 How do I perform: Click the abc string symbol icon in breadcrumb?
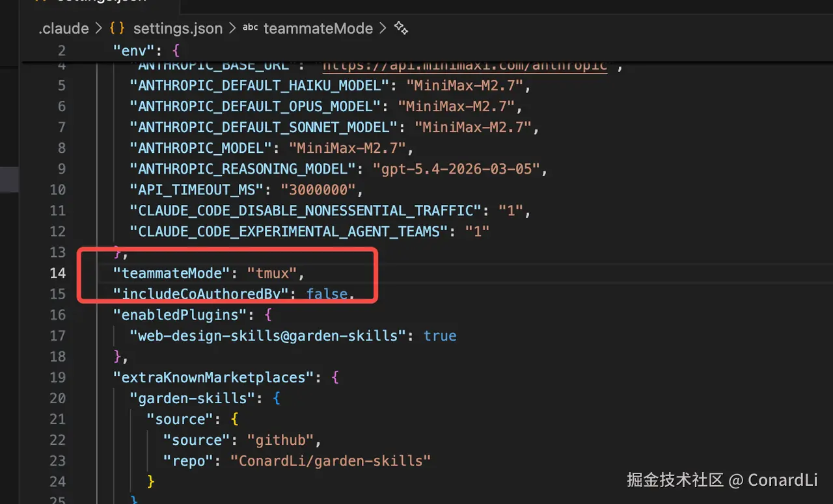[251, 28]
